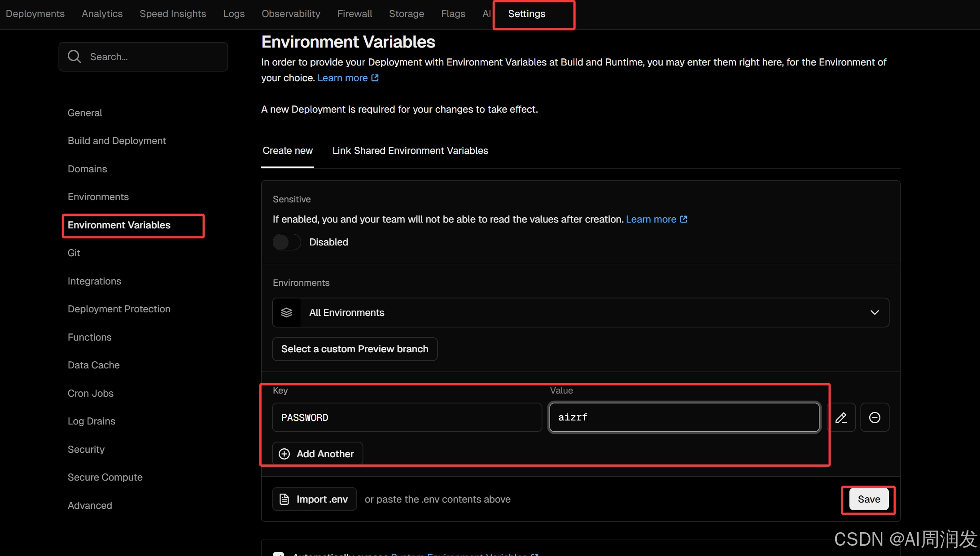
Task: Enable the Sensitive toggle switch
Action: (287, 242)
